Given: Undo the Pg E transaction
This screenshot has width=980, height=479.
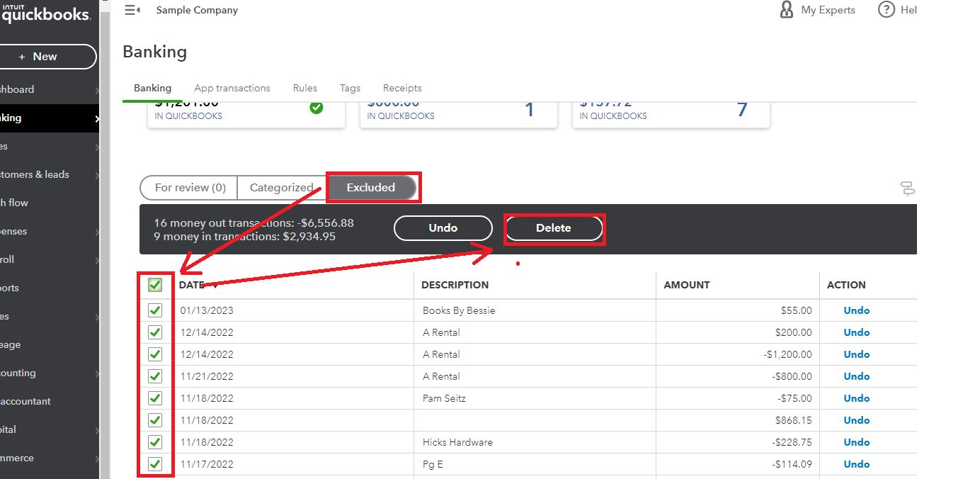Looking at the screenshot, I should (x=857, y=464).
